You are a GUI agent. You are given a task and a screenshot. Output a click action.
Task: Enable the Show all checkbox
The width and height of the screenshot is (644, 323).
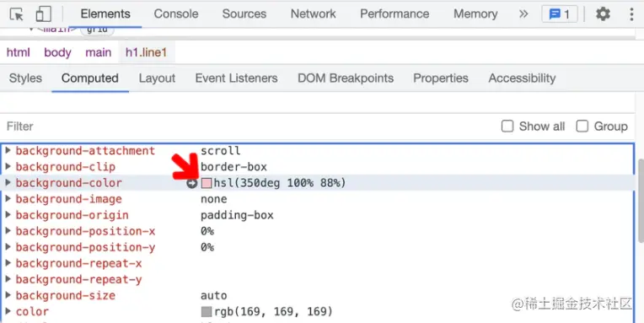(x=507, y=127)
